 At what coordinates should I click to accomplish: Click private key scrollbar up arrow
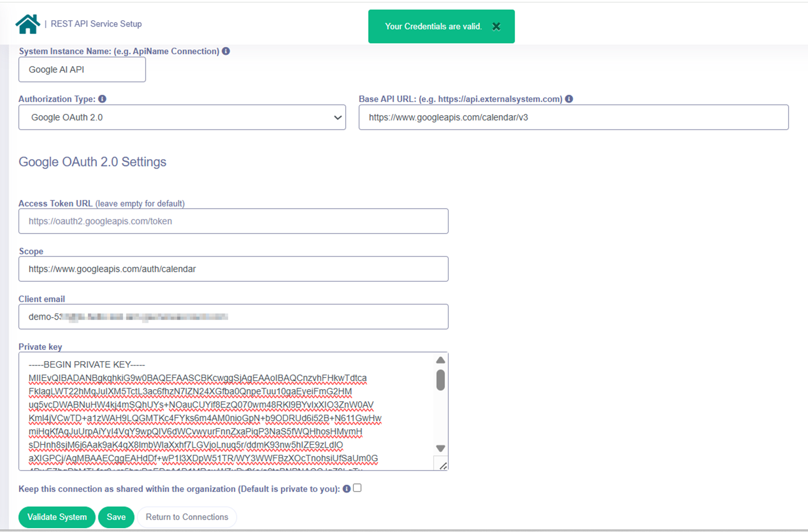(441, 360)
